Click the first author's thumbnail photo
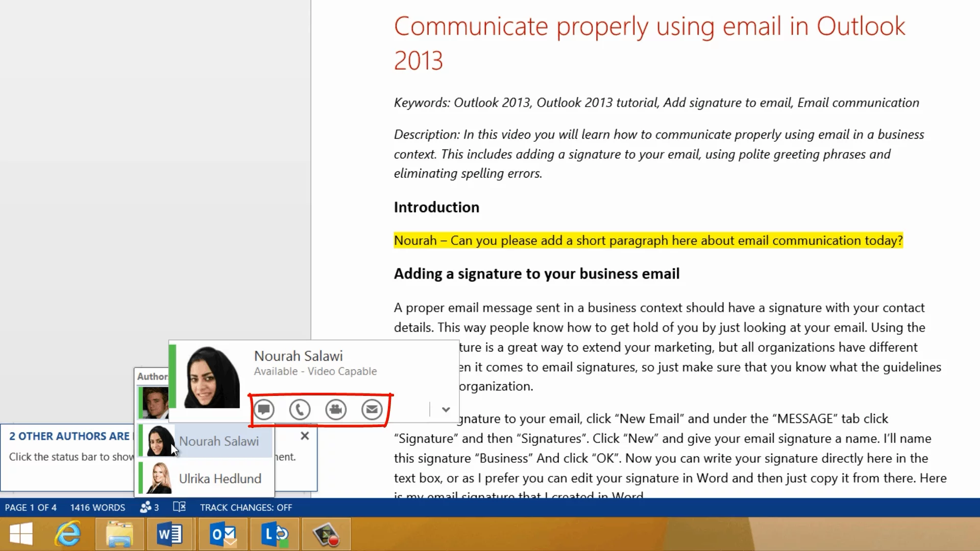 point(155,403)
